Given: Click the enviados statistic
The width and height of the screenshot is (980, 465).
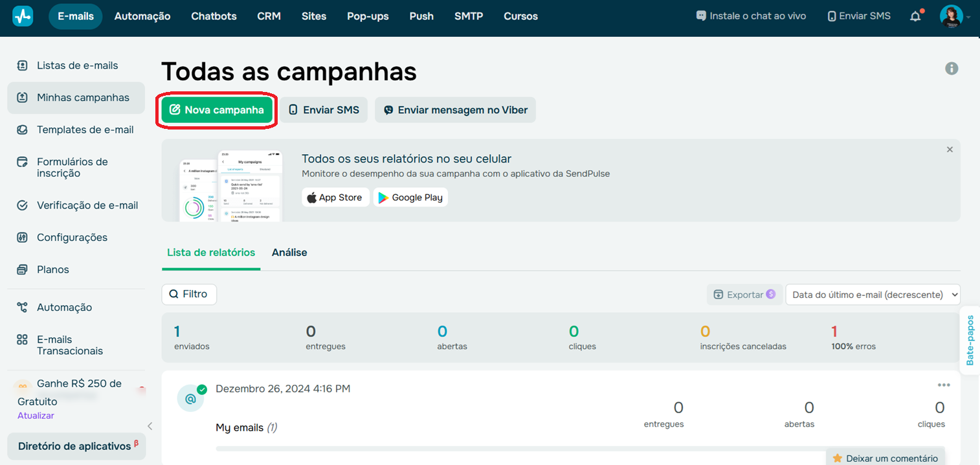Looking at the screenshot, I should tap(192, 337).
